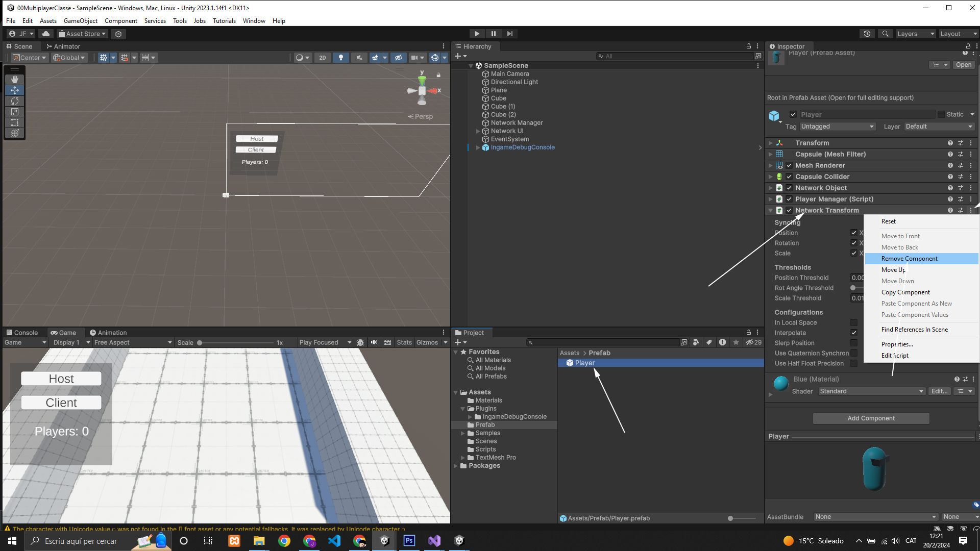980x551 pixels.
Task: Click the Open prefab button in Inspector
Action: click(x=963, y=65)
